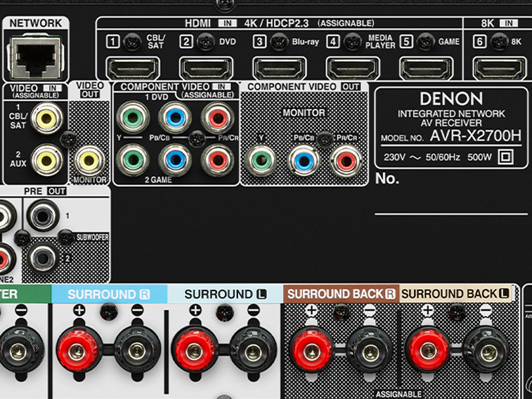Screen dimensions: 532x399
Task: Click the 'No.' serial number label
Action: click(387, 178)
